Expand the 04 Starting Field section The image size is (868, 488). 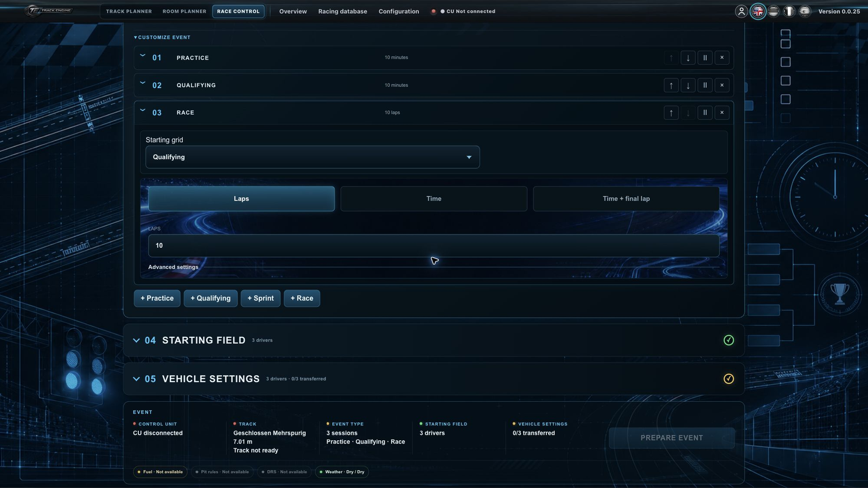(136, 341)
